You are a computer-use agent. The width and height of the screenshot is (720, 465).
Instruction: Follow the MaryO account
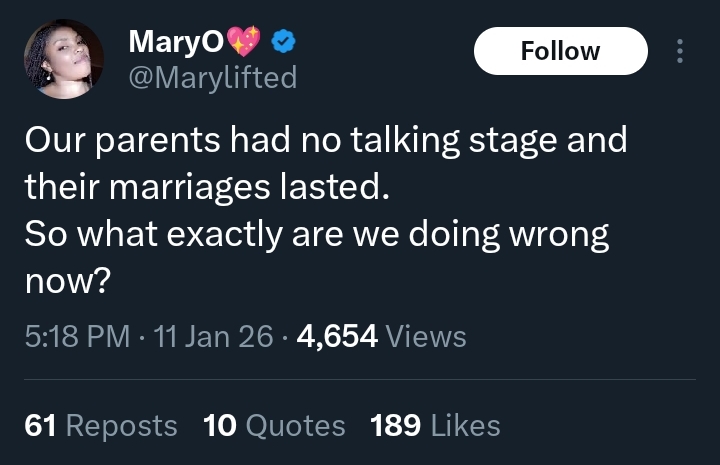[x=560, y=51]
